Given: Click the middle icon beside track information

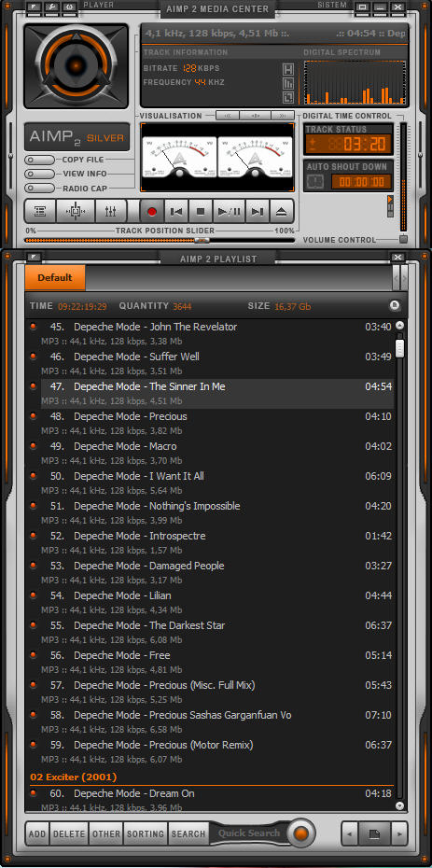Looking at the screenshot, I should [288, 83].
